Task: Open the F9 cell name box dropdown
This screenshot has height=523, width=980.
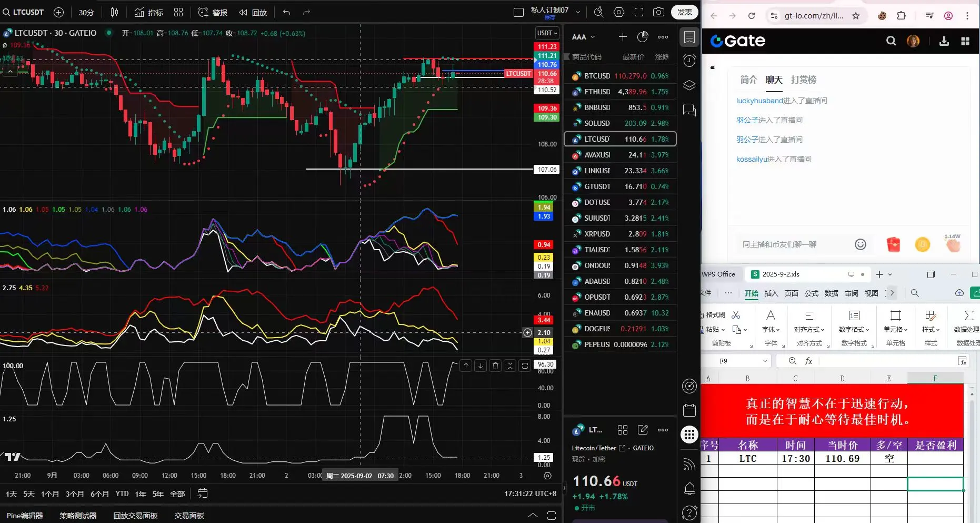Action: [765, 361]
